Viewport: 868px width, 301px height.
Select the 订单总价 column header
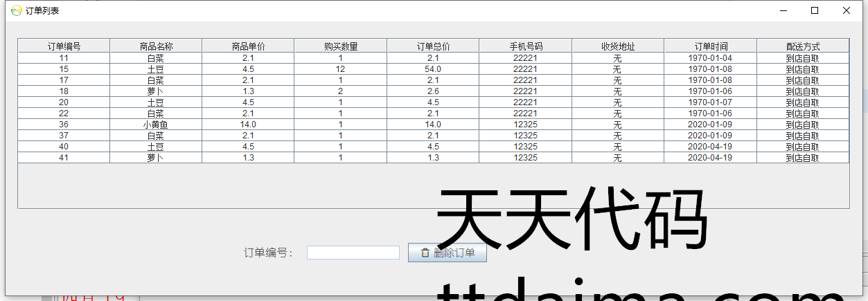(x=433, y=46)
